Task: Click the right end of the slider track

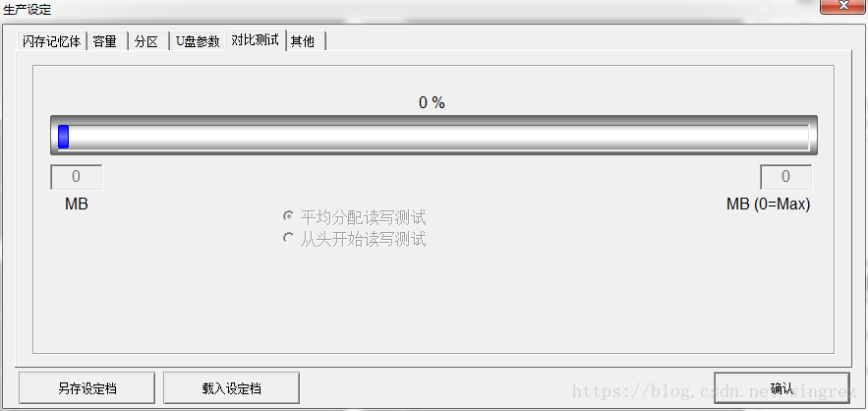Action: tap(806, 137)
